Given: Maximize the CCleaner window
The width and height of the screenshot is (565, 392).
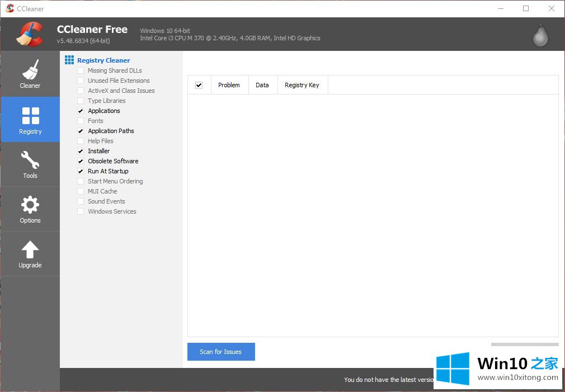Looking at the screenshot, I should coord(526,8).
